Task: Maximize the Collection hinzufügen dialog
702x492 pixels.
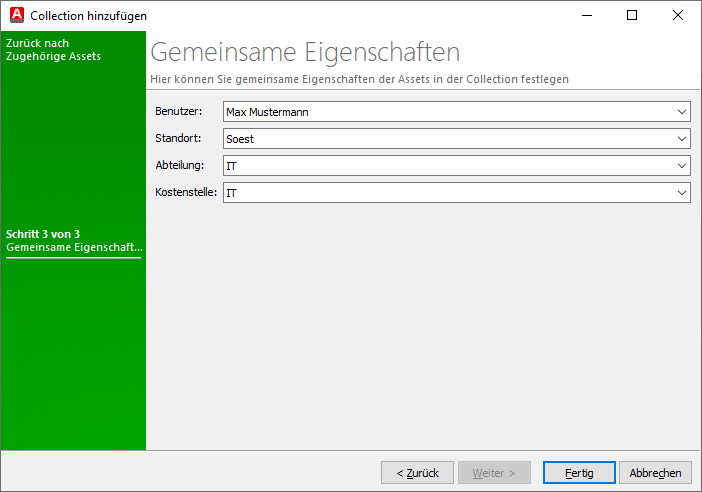Action: (631, 16)
